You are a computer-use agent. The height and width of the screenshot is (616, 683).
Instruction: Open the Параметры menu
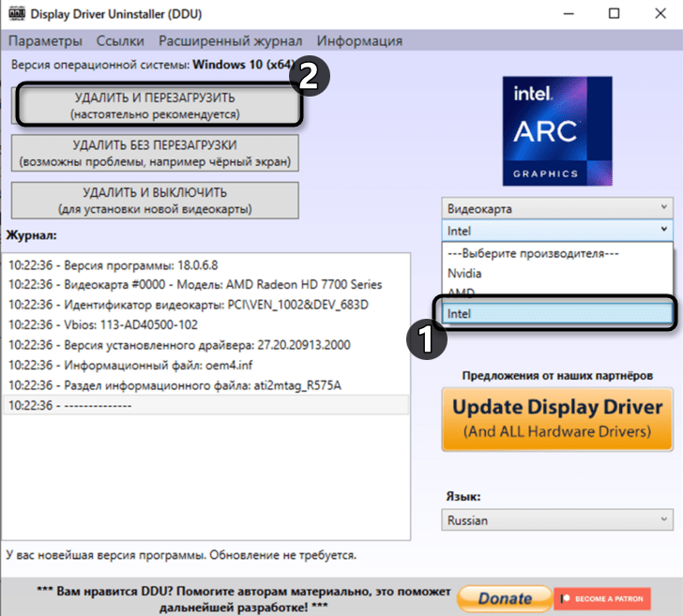(x=45, y=41)
